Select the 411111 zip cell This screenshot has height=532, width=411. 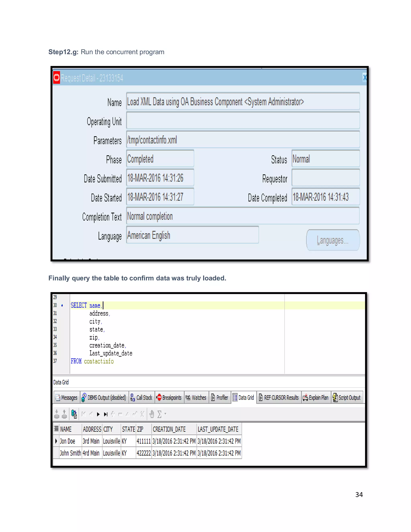(x=144, y=441)
